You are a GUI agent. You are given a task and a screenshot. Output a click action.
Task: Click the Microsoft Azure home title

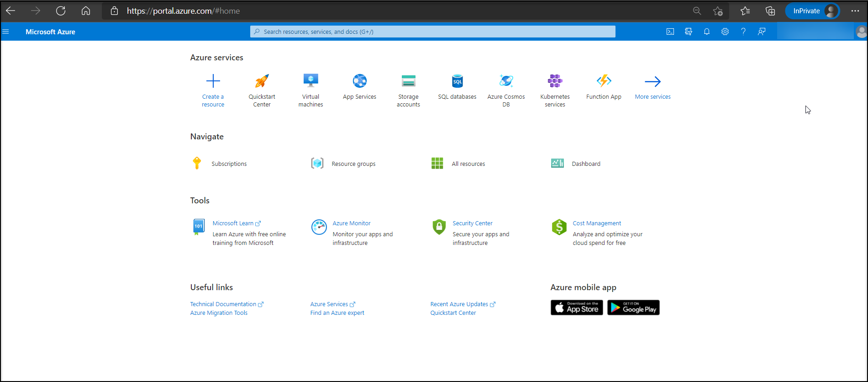[50, 32]
